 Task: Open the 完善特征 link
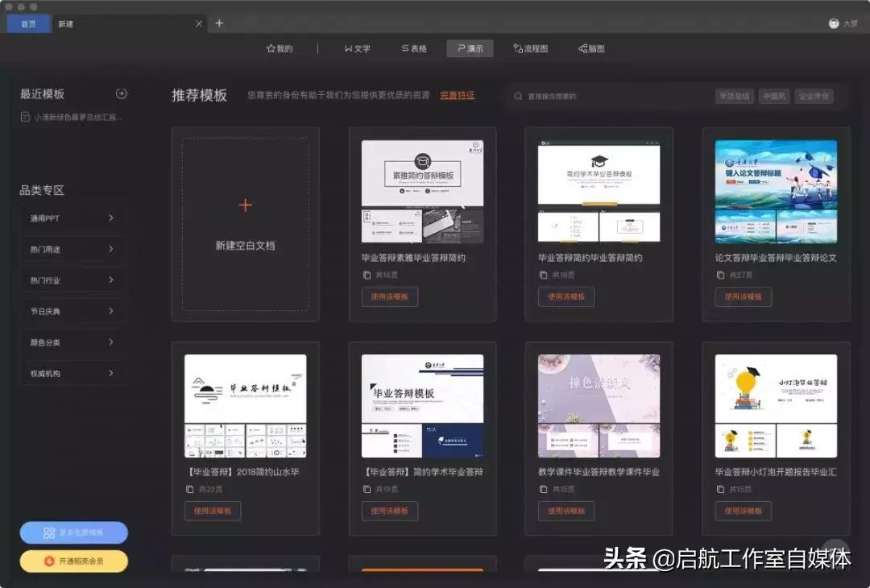pos(457,96)
